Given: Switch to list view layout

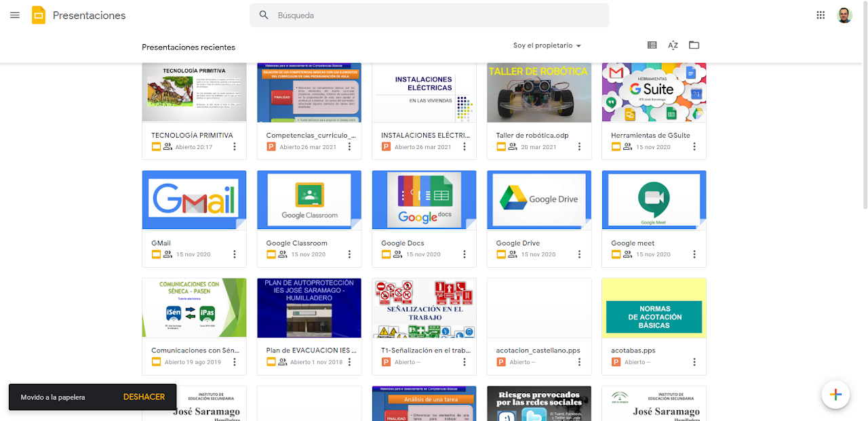Looking at the screenshot, I should click(652, 45).
